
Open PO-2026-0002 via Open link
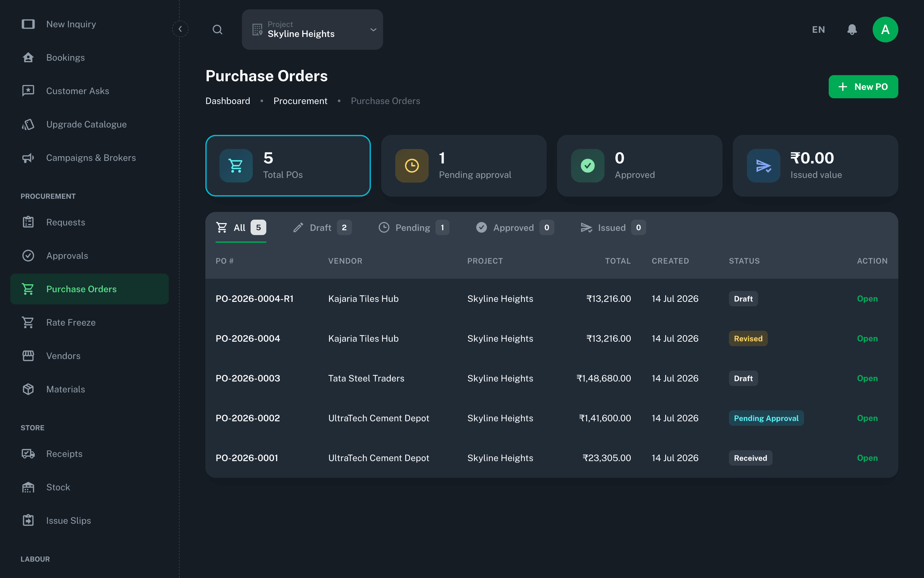pyautogui.click(x=867, y=418)
